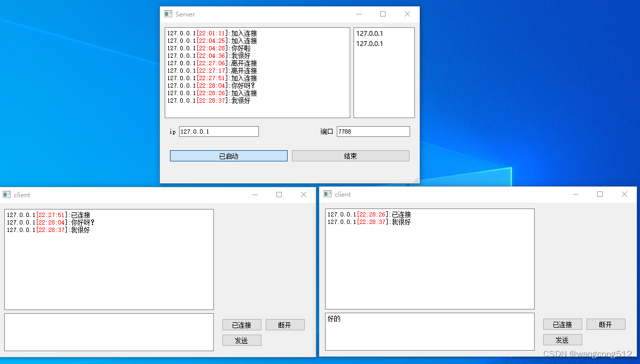Image resolution: width=640 pixels, height=364 pixels.
Task: Click the left client window title bar icon
Action: click(x=6, y=195)
